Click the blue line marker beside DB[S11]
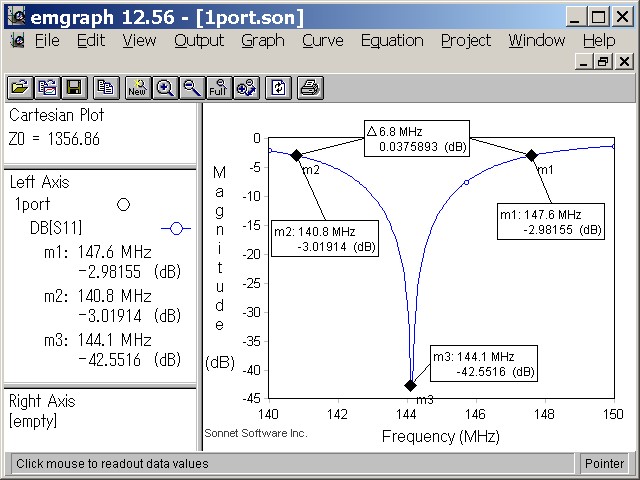 pyautogui.click(x=176, y=229)
